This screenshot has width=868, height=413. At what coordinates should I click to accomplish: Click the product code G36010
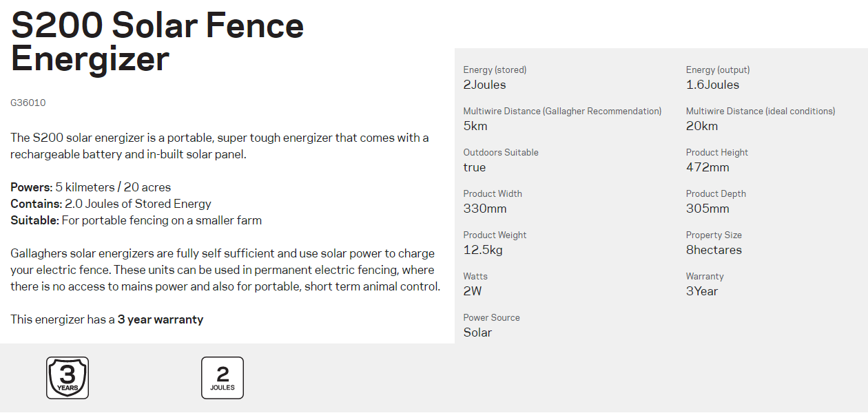coord(28,103)
